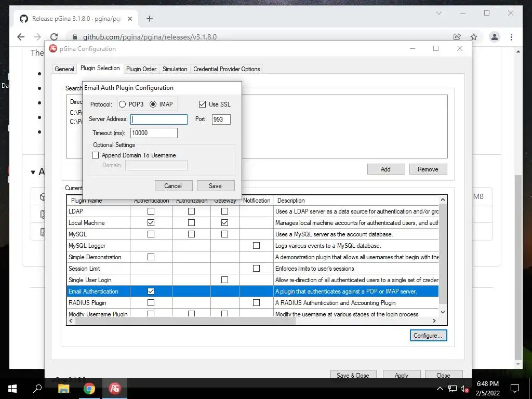This screenshot has width=532, height=399.
Task: Click the network icon in system tray
Action: point(452,389)
